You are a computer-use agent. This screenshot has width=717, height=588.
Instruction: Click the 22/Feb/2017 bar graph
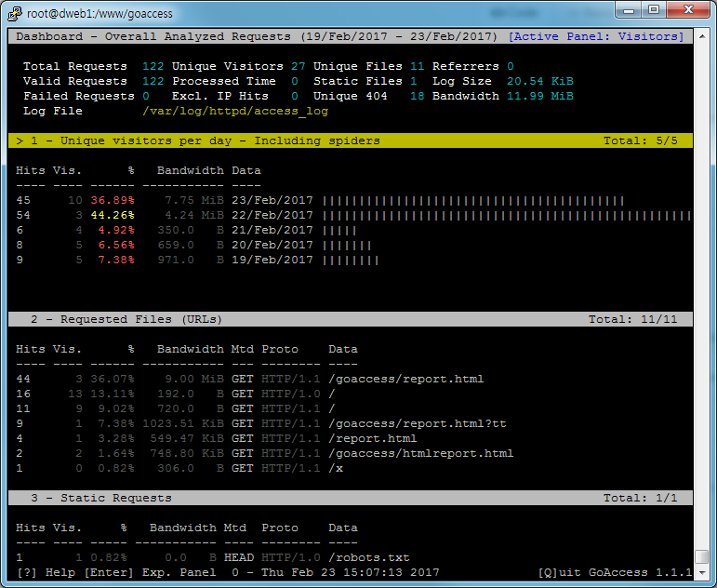507,215
